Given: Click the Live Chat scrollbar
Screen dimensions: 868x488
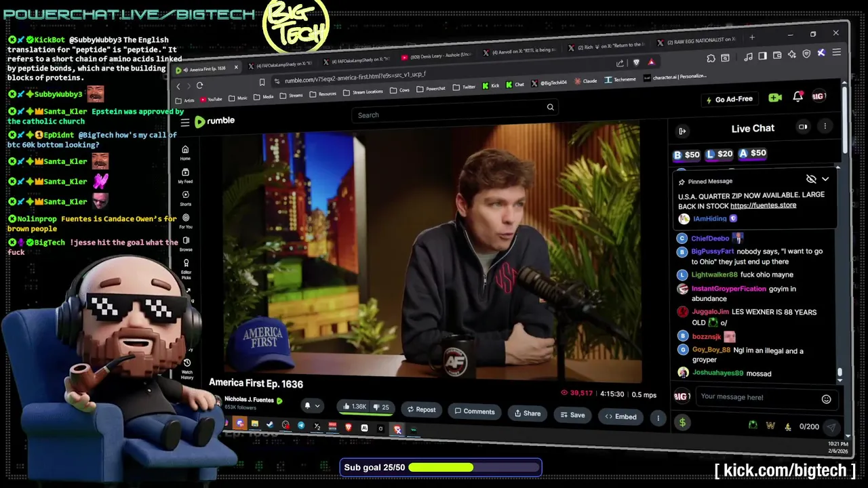Looking at the screenshot, I should point(840,371).
